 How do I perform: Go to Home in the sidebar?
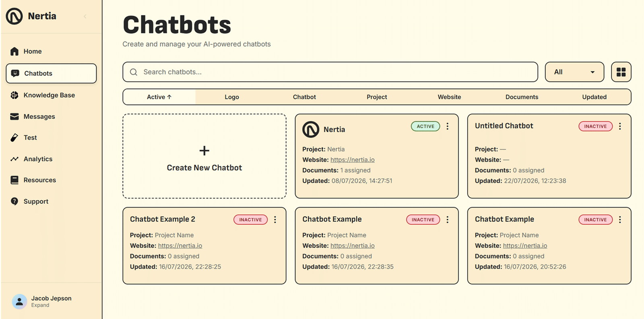(51, 52)
